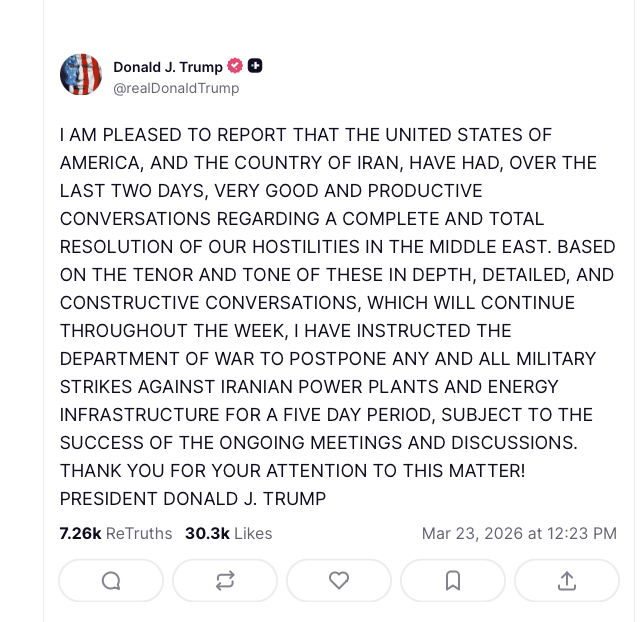Viewport: 642px width, 622px height.
Task: Bookmark this post
Action: pyautogui.click(x=453, y=580)
